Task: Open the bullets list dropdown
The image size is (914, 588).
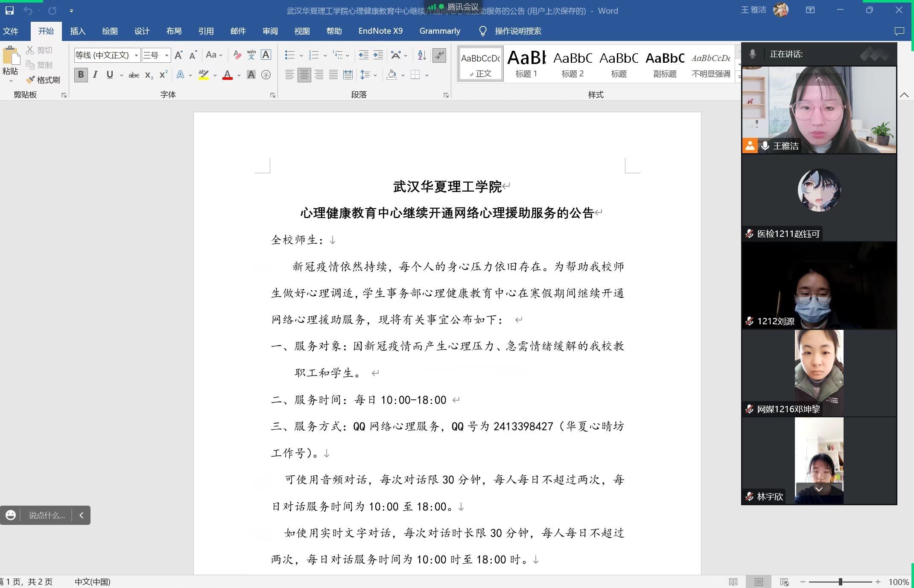Action: click(301, 55)
